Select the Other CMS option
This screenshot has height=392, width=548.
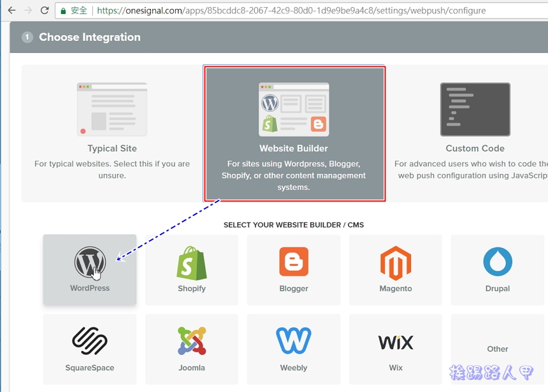pos(497,349)
